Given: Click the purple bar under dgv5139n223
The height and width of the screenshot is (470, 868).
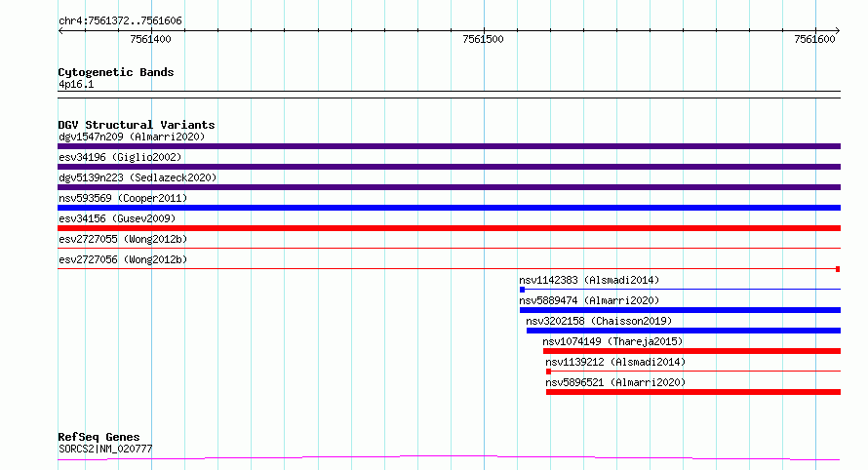Looking at the screenshot, I should [x=449, y=187].
